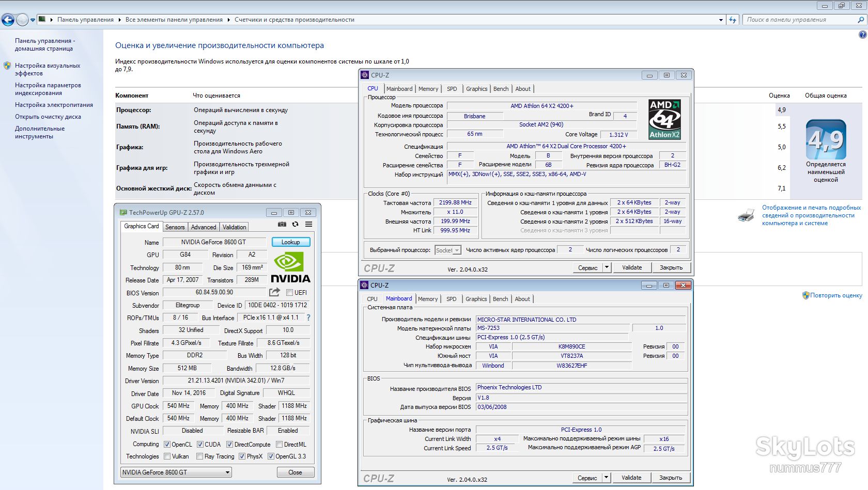Click the Control Panel forward arrow
Image resolution: width=868 pixels, height=490 pixels.
[22, 20]
